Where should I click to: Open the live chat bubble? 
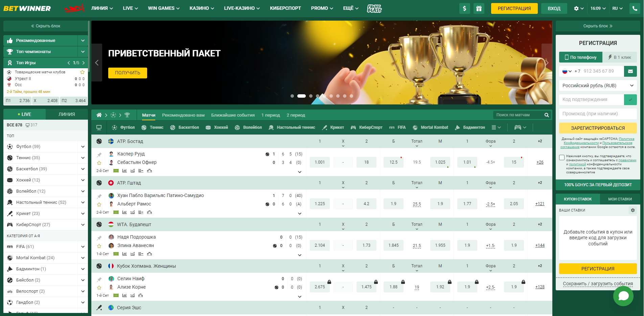pyautogui.click(x=623, y=296)
